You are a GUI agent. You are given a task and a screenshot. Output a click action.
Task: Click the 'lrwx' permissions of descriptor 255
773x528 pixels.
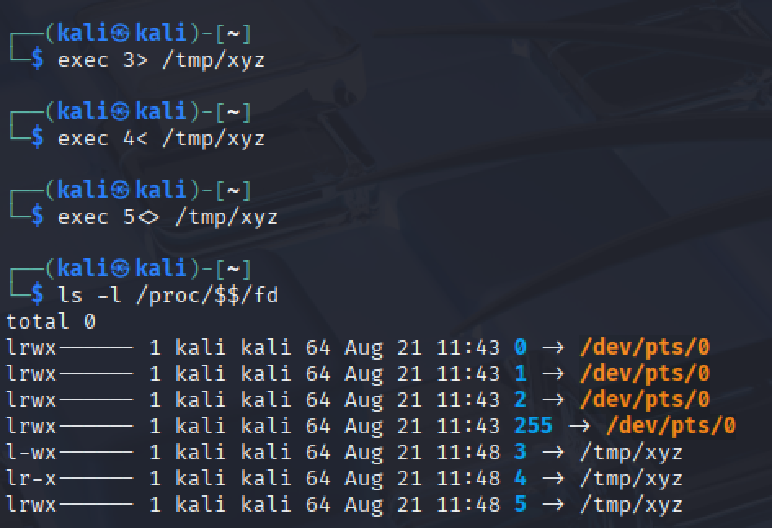click(32, 425)
